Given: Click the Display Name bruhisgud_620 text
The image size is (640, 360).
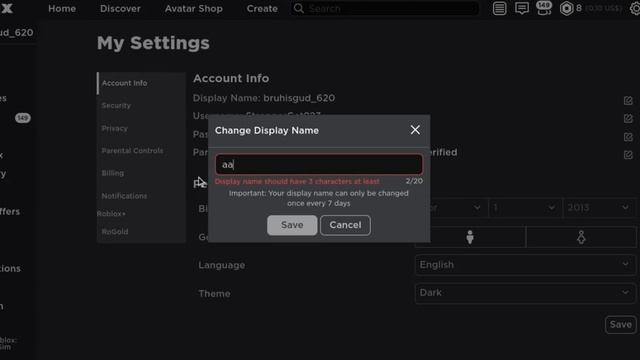Looking at the screenshot, I should [264, 98].
